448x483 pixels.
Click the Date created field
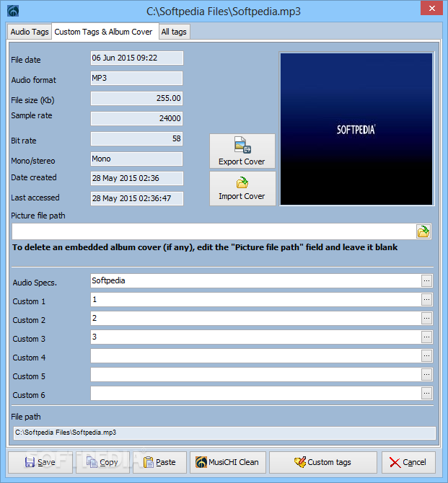point(137,178)
